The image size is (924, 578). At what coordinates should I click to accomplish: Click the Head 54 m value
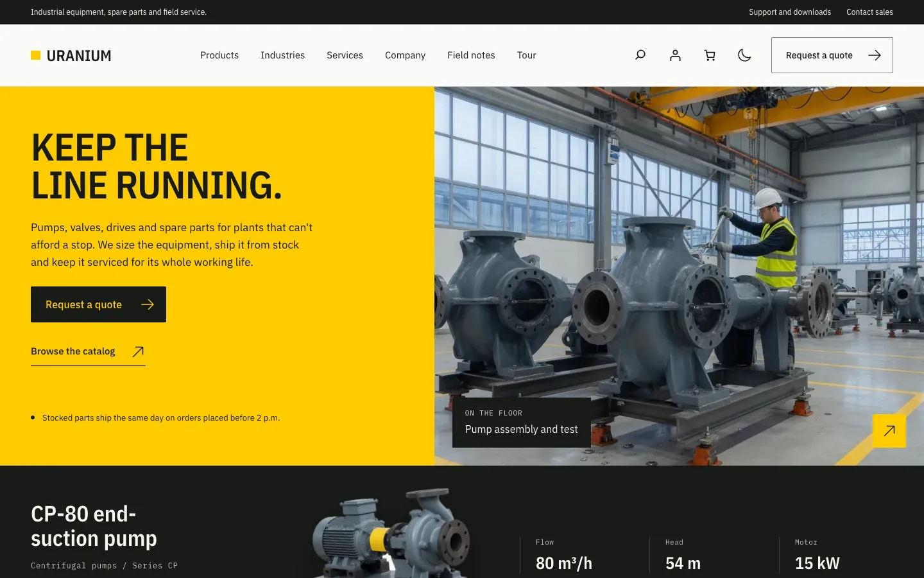(x=683, y=563)
